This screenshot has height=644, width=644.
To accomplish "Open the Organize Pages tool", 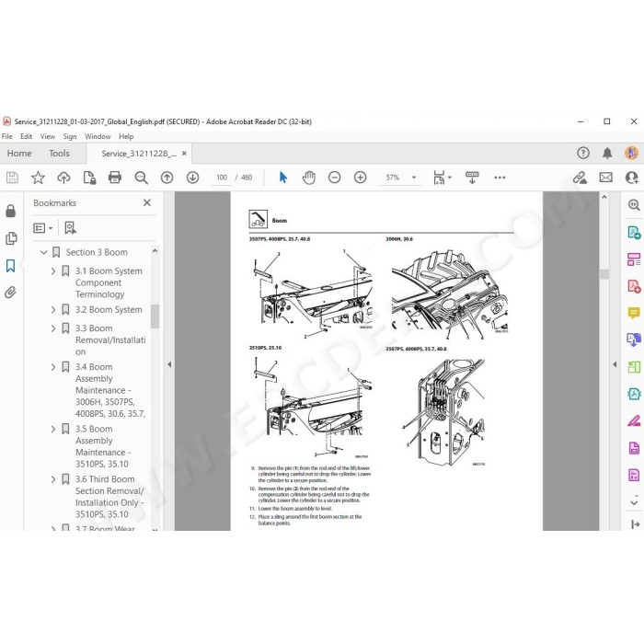I will 634,259.
